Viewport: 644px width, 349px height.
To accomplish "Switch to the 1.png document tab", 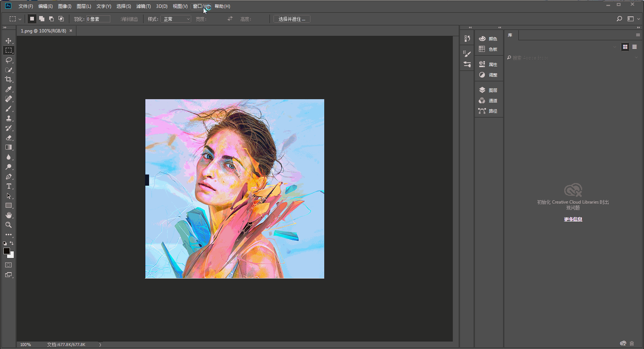I will pyautogui.click(x=43, y=31).
